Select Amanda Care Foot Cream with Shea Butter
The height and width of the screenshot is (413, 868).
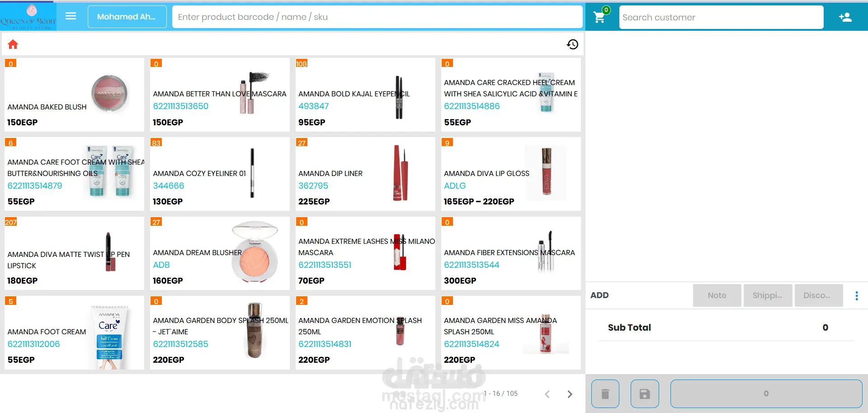coord(74,174)
